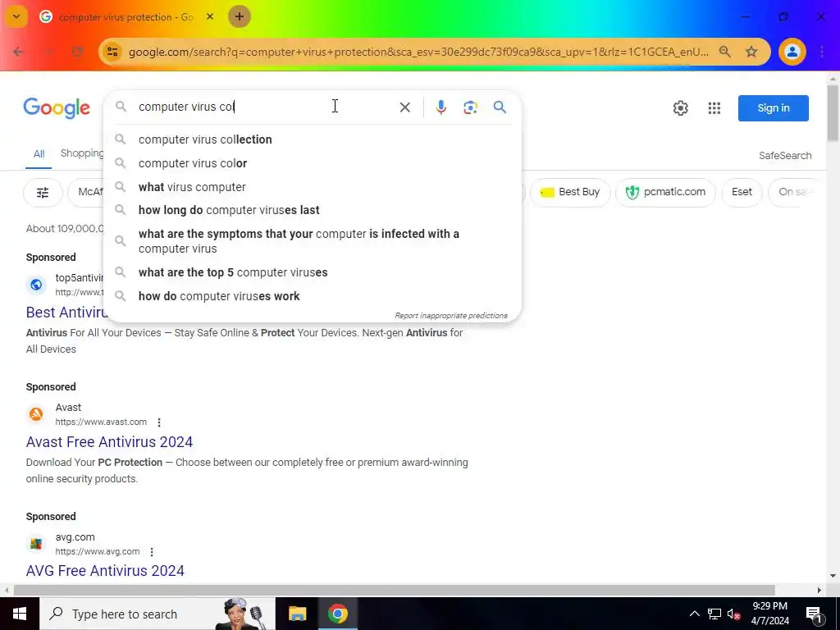Click the Avast orange favicon
Viewport: 840px width, 630px height.
point(36,414)
